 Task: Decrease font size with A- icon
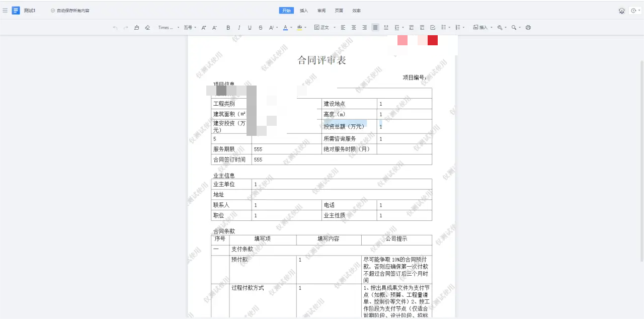point(214,28)
